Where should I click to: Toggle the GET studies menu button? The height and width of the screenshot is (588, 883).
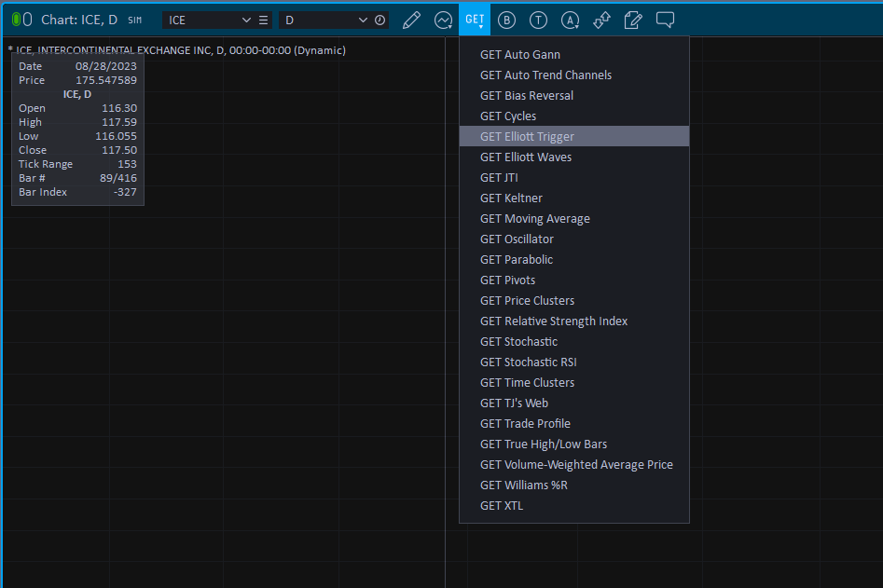coord(475,20)
